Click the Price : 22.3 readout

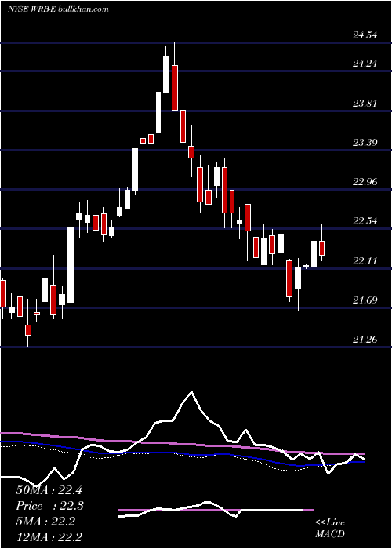coord(49,506)
